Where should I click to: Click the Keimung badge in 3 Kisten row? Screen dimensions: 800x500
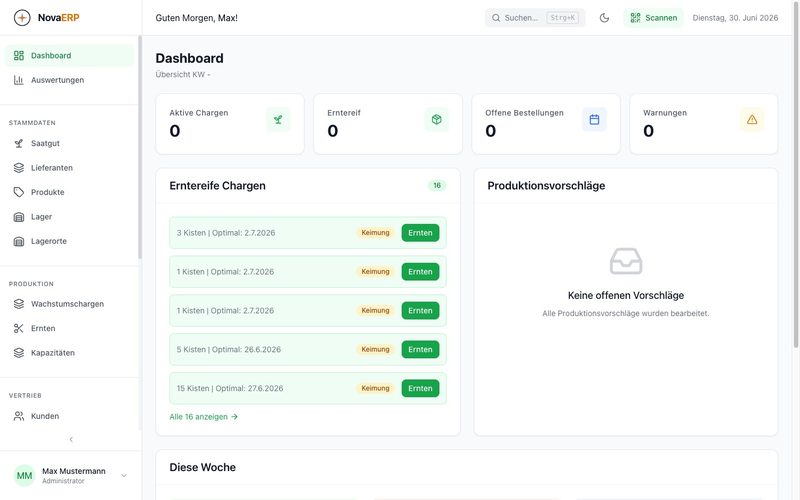tap(376, 233)
